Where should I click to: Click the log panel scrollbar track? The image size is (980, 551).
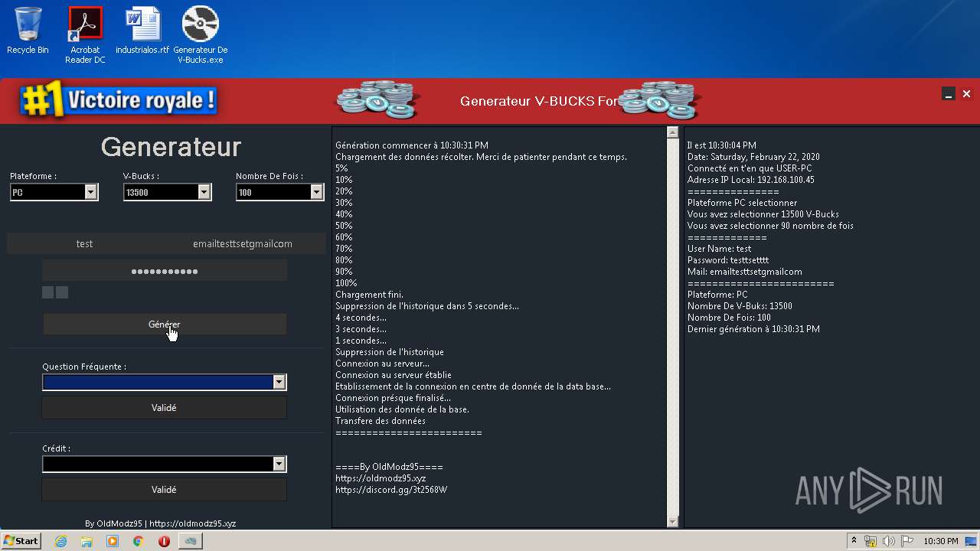tap(673, 327)
